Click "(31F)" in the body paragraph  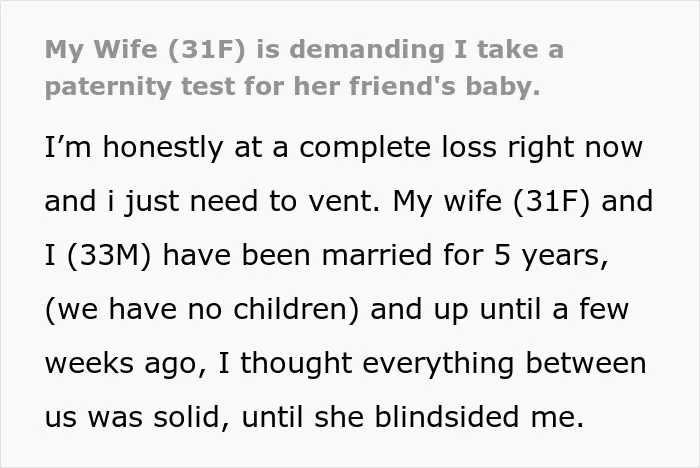point(551,201)
